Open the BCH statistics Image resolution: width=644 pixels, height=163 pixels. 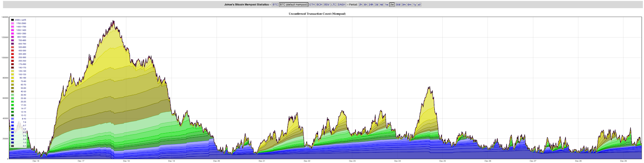coord(319,4)
